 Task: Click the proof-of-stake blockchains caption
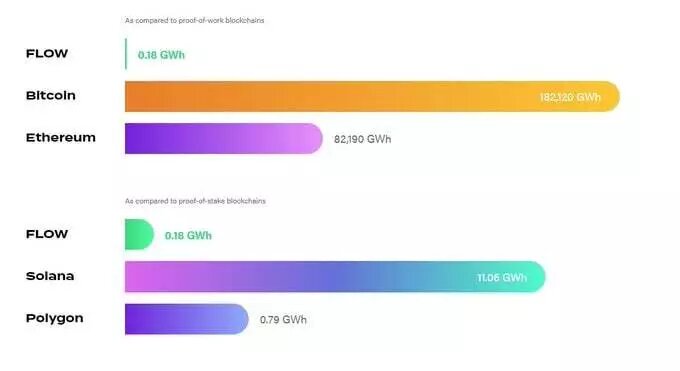(x=195, y=201)
